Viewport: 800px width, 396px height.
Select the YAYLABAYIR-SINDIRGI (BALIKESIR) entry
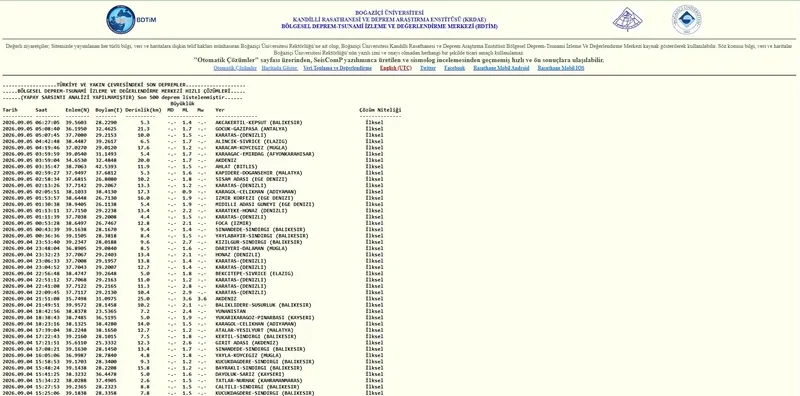(262, 236)
